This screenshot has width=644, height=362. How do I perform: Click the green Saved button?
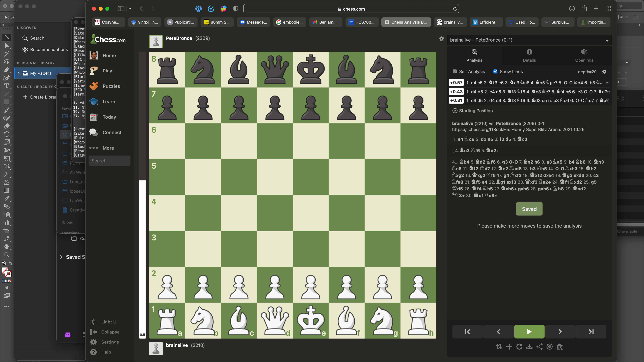pyautogui.click(x=529, y=209)
